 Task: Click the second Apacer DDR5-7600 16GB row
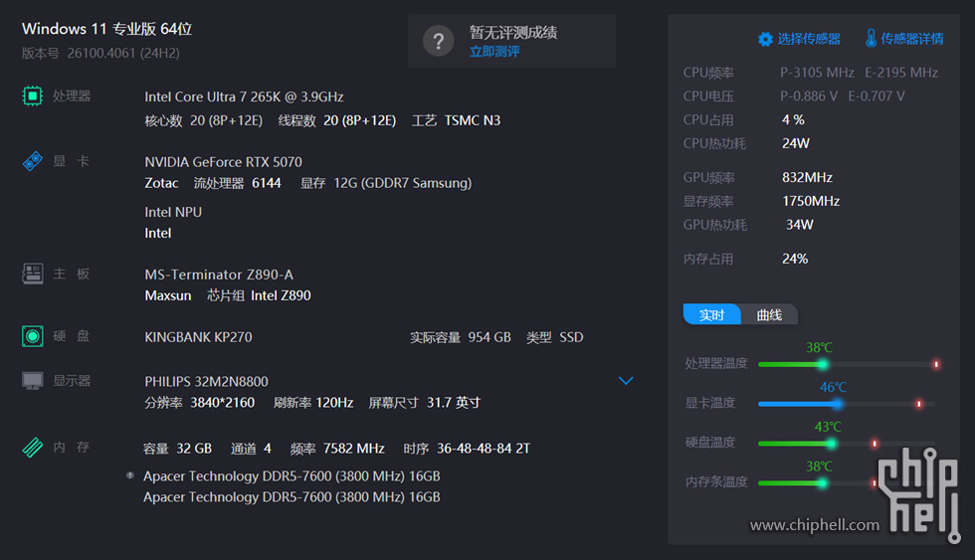tap(292, 497)
